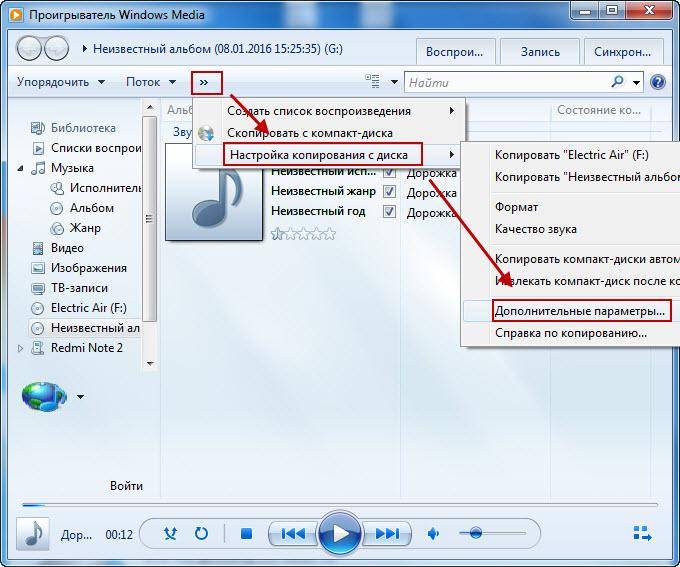
Task: Click the Состояние ко... column header
Action: click(598, 110)
